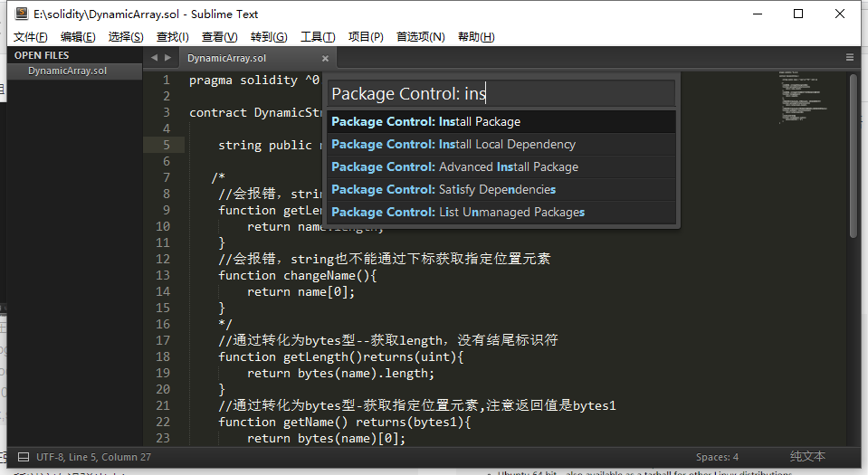Click line number 18 in the gutter

click(163, 356)
